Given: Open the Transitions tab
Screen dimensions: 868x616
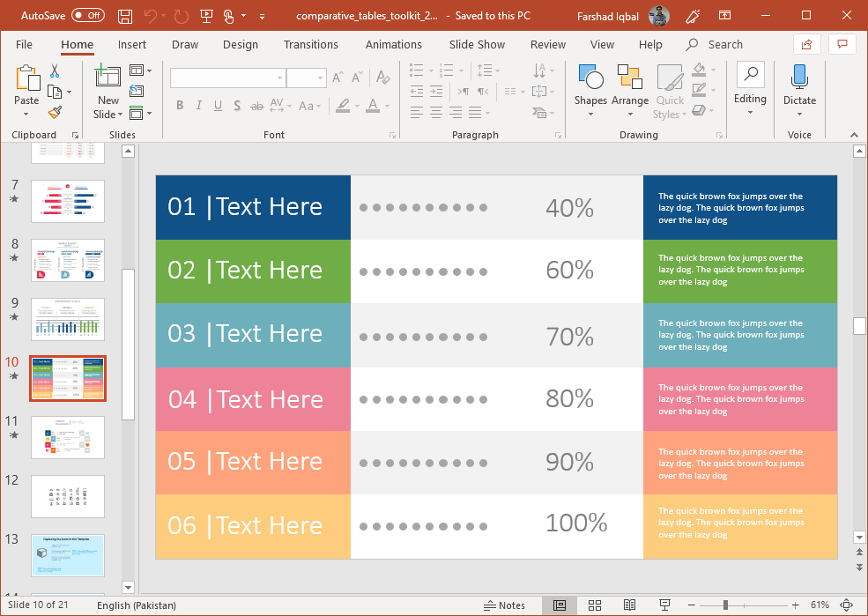Looking at the screenshot, I should point(310,44).
